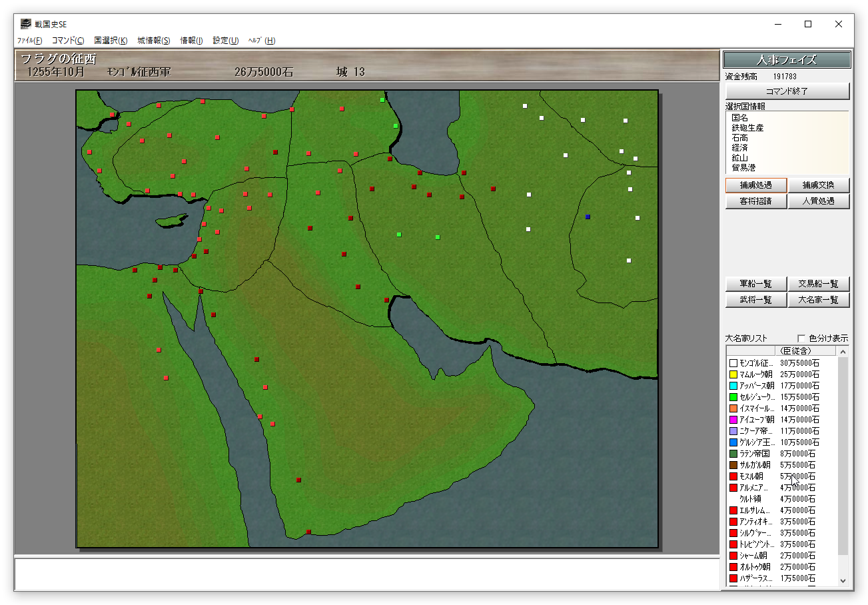This screenshot has height=605, width=868.
Task: Select the cyan アッバース朝 entry icon
Action: (733, 386)
